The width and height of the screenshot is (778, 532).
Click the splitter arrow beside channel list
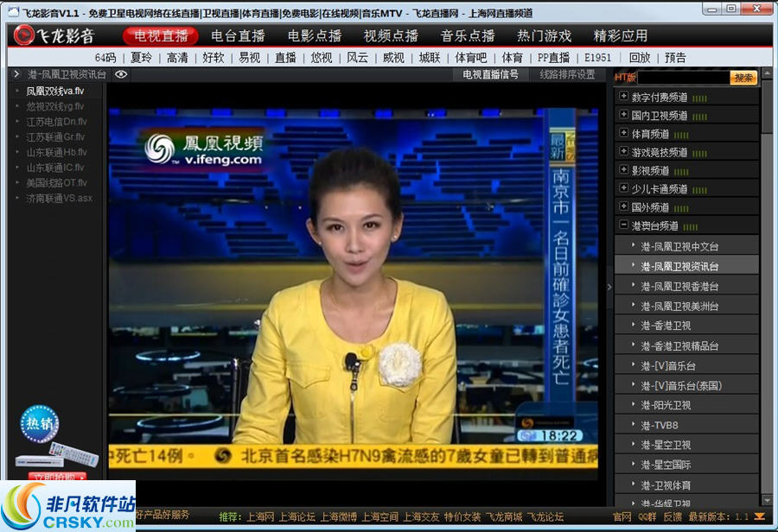pyautogui.click(x=609, y=287)
